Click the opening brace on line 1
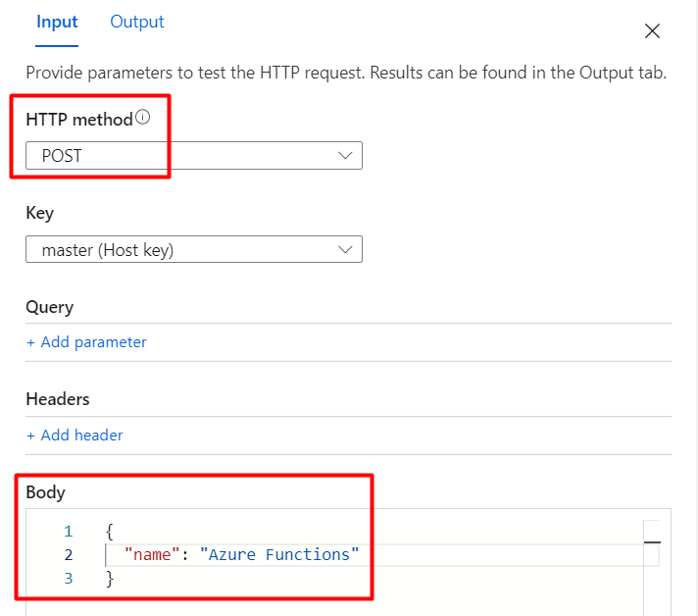 click(110, 532)
